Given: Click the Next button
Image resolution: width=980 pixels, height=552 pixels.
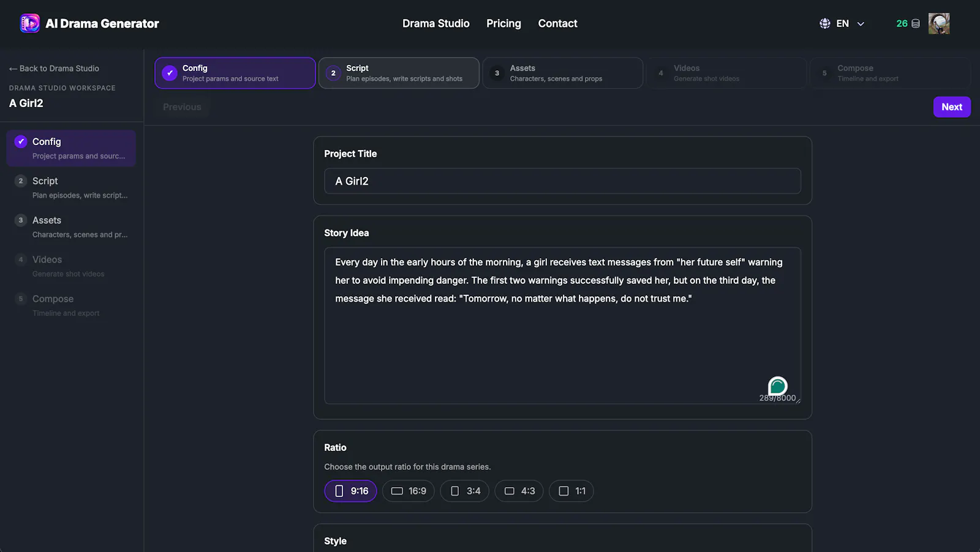Looking at the screenshot, I should point(952,106).
